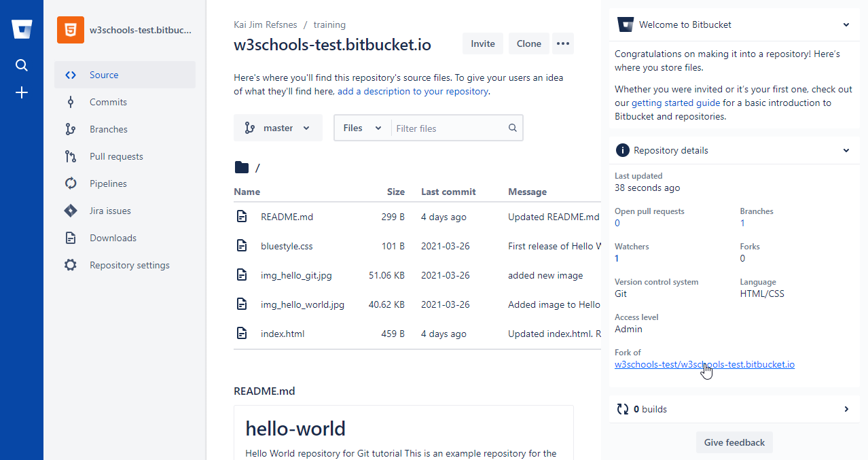
Task: Collapse the Repository details panel
Action: point(846,150)
